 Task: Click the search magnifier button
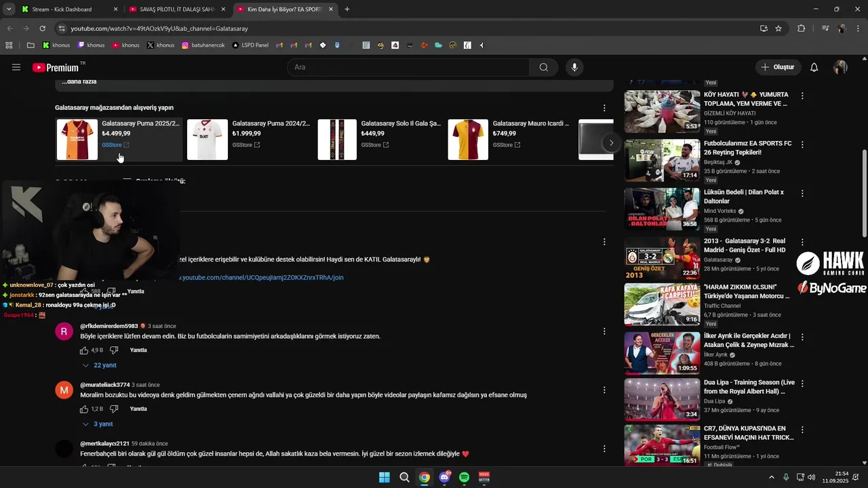coord(544,67)
